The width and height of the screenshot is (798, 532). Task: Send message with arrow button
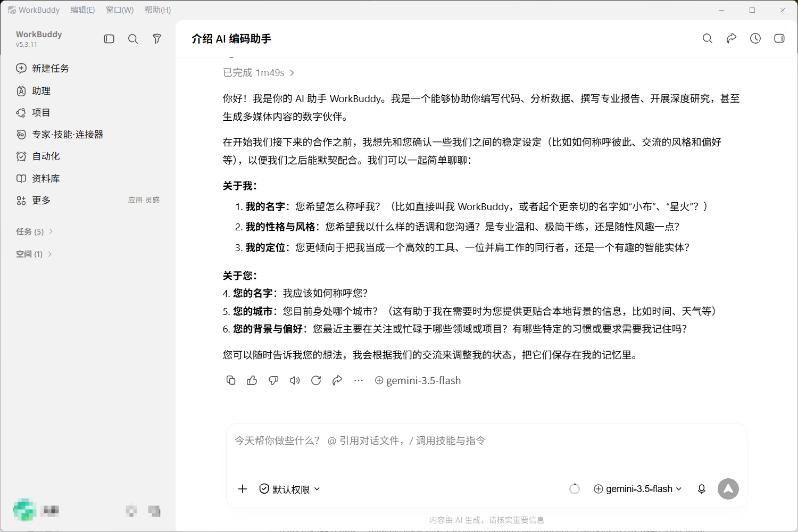pos(728,489)
